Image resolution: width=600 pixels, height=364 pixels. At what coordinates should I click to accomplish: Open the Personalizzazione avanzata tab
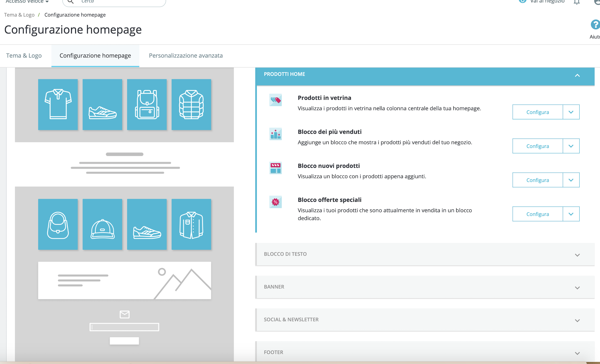click(186, 56)
